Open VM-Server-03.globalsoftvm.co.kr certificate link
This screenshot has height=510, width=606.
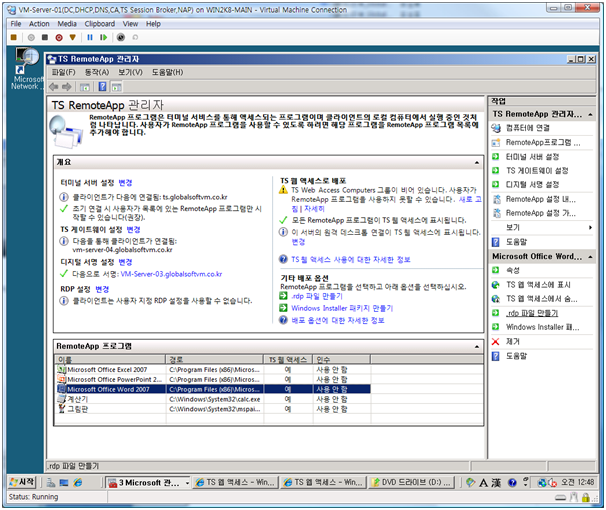pos(171,274)
